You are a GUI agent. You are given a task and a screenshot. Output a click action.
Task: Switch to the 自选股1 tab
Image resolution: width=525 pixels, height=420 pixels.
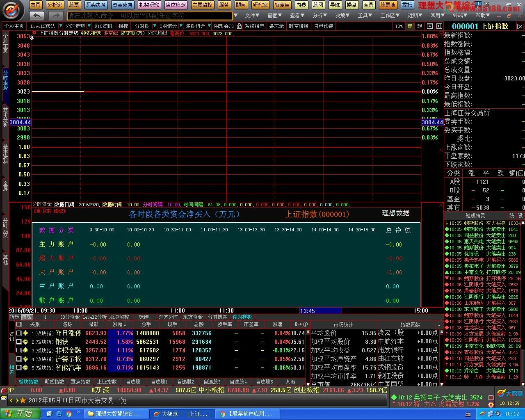(x=159, y=381)
